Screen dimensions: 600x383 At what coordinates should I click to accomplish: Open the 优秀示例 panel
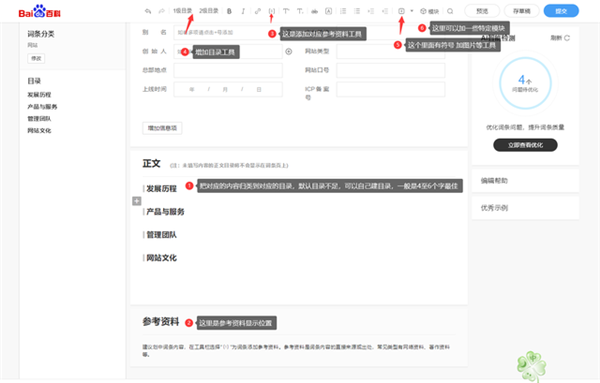pos(525,208)
